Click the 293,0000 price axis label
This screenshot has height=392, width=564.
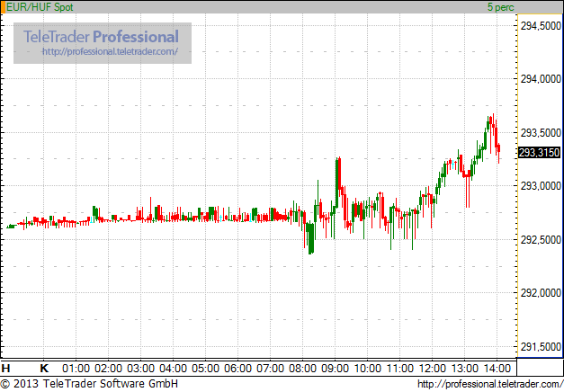(x=541, y=186)
